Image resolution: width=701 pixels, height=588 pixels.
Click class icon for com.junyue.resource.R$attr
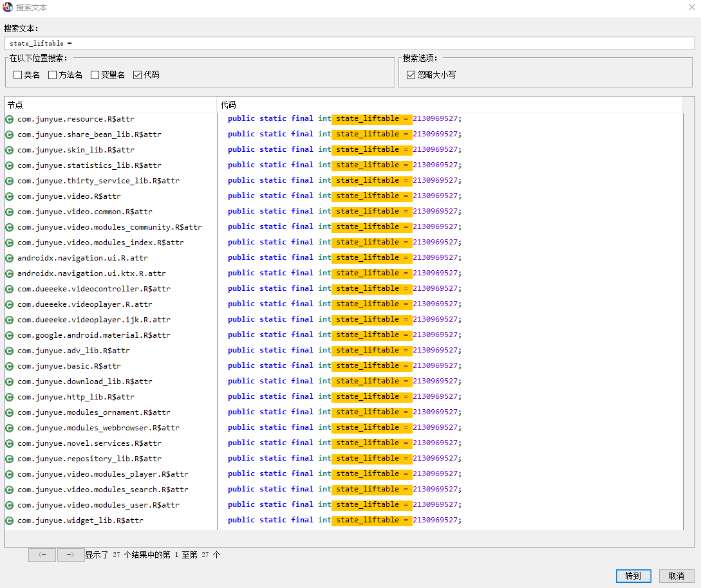[10, 119]
